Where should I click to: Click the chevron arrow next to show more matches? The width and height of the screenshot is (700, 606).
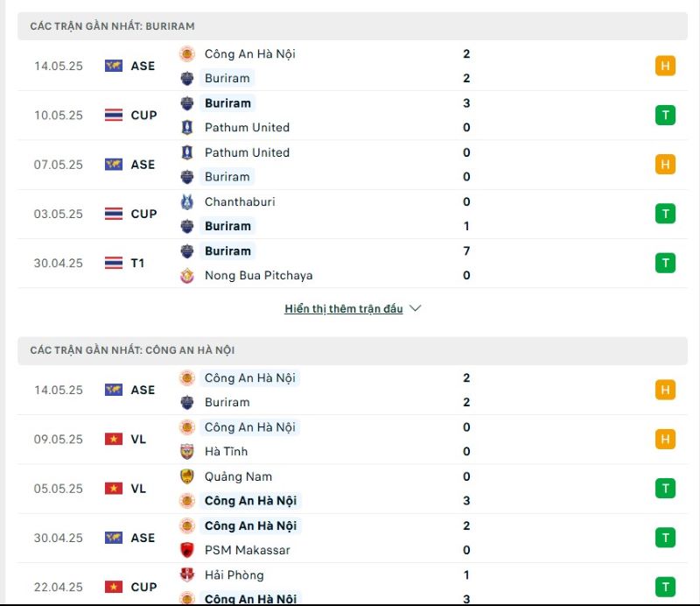(x=415, y=308)
